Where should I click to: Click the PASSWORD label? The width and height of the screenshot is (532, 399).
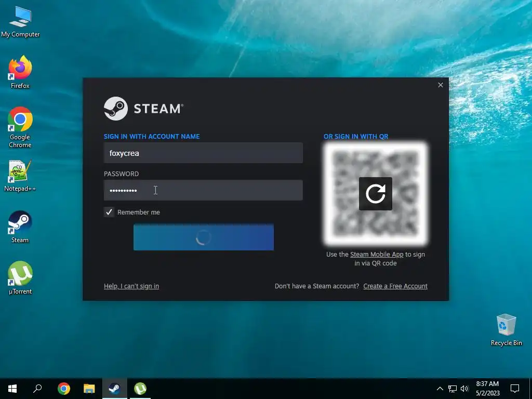(x=121, y=174)
